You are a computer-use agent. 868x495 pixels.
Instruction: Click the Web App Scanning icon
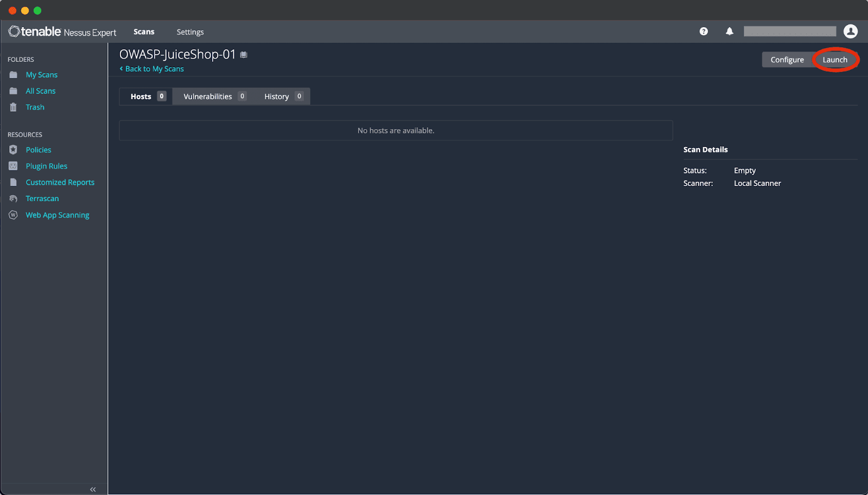(x=14, y=215)
